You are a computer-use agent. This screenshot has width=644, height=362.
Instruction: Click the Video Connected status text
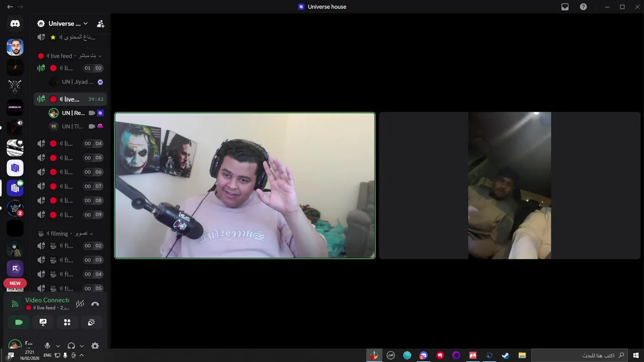coord(47,300)
